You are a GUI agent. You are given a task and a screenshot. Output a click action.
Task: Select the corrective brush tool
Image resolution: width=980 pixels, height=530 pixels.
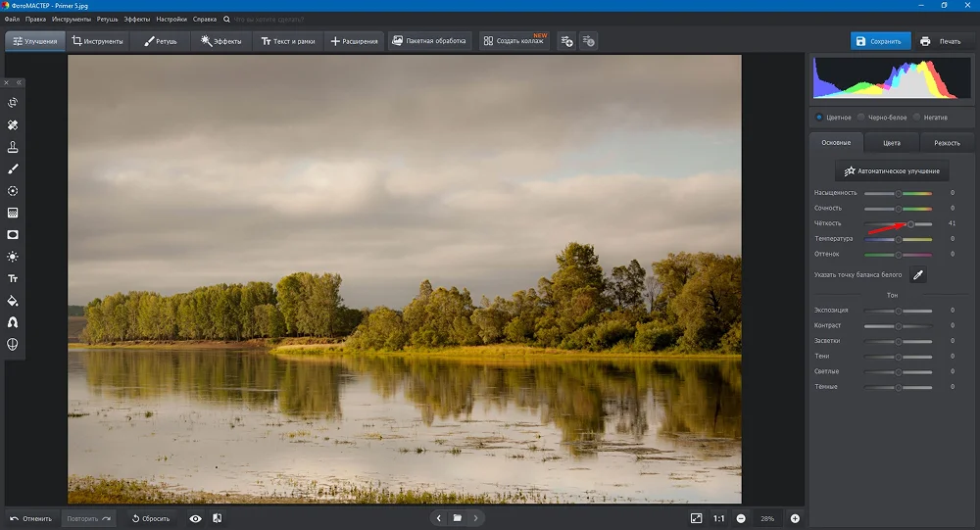13,169
